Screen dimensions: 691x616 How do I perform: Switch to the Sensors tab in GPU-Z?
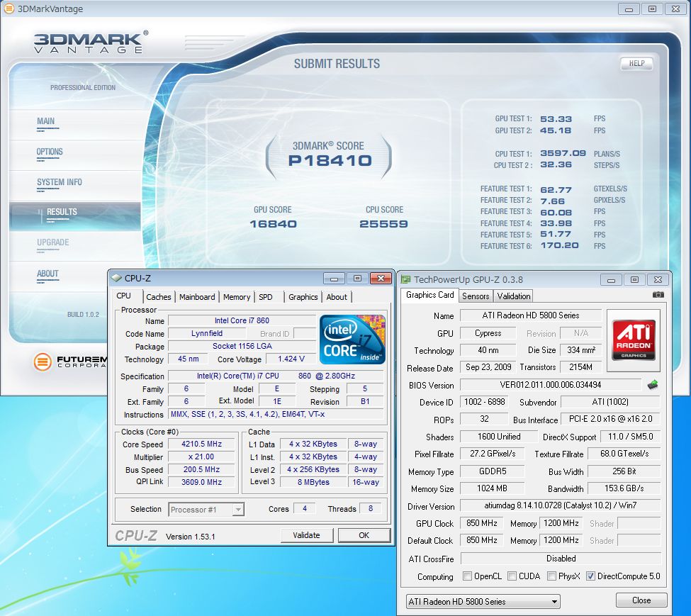point(475,296)
